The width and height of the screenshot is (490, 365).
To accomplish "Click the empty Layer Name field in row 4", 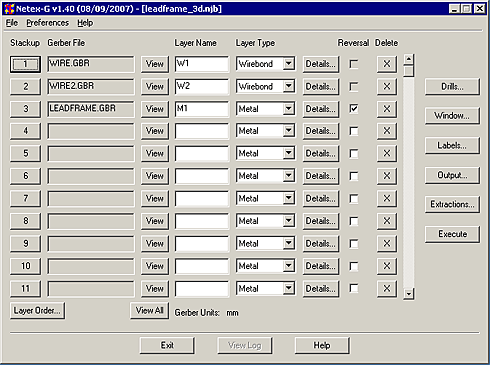I will 202,131.
